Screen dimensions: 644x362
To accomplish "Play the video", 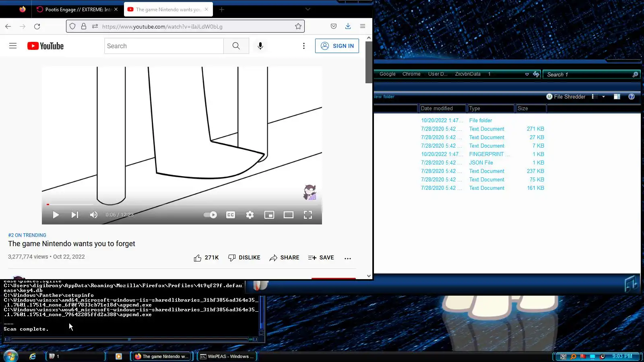I will [56, 215].
